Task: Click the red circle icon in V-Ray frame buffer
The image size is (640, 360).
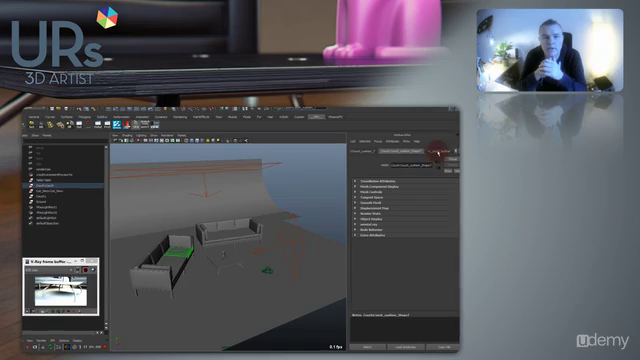Action: pyautogui.click(x=86, y=270)
